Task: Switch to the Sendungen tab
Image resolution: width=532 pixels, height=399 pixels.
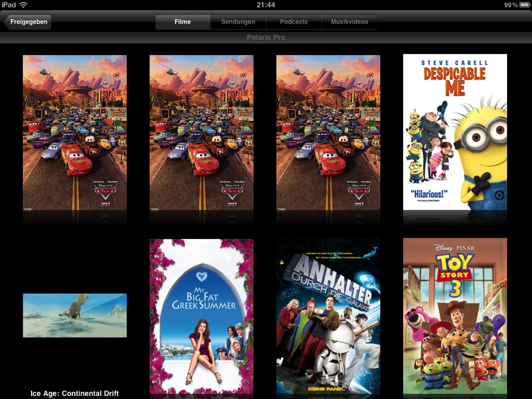Action: (238, 22)
